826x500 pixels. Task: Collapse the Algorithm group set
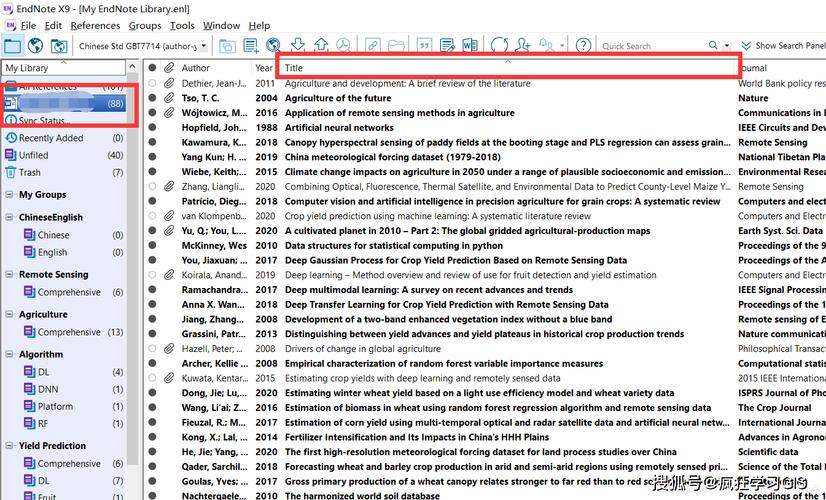pos(9,354)
